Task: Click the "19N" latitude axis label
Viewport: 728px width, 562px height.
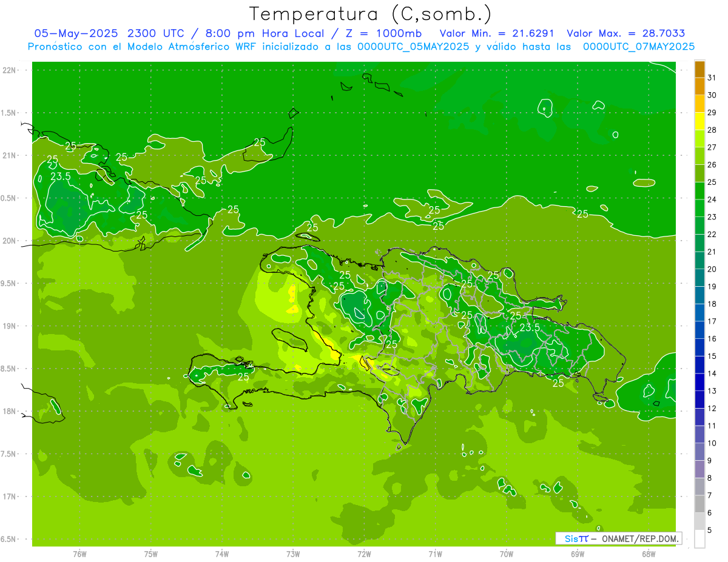Action: (10, 326)
